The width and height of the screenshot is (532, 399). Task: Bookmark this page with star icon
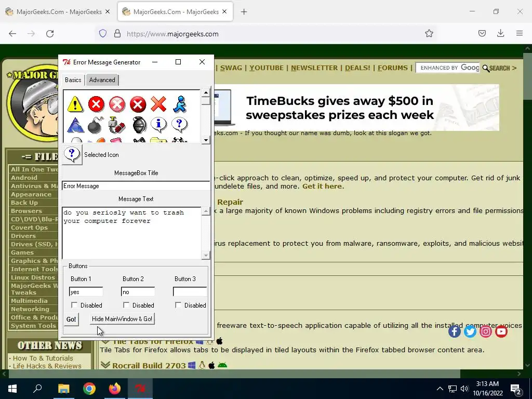(429, 34)
